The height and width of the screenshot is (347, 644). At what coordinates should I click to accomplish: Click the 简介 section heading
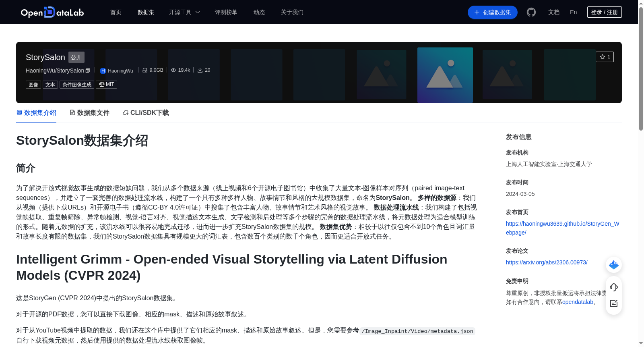pyautogui.click(x=26, y=168)
